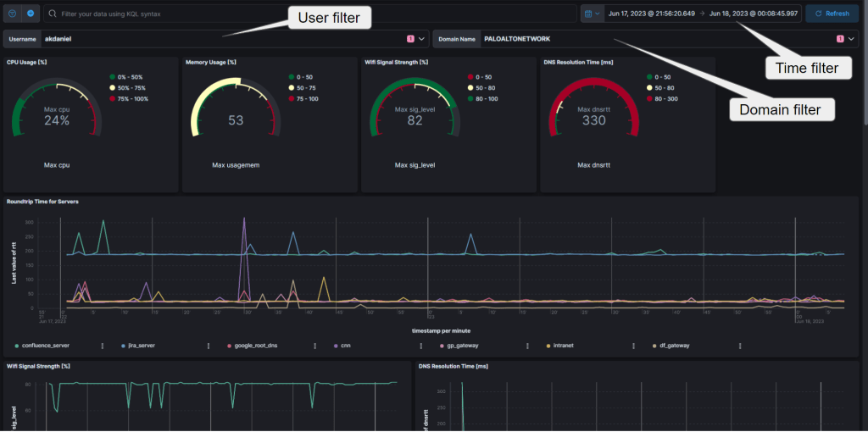Open options menu for jira_server legend
Image resolution: width=868 pixels, height=432 pixels.
coord(209,346)
